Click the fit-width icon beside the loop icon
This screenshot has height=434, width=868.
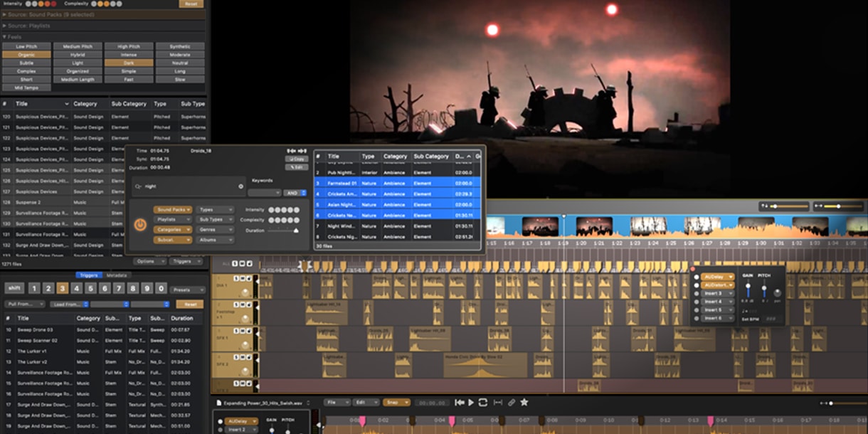(x=497, y=403)
